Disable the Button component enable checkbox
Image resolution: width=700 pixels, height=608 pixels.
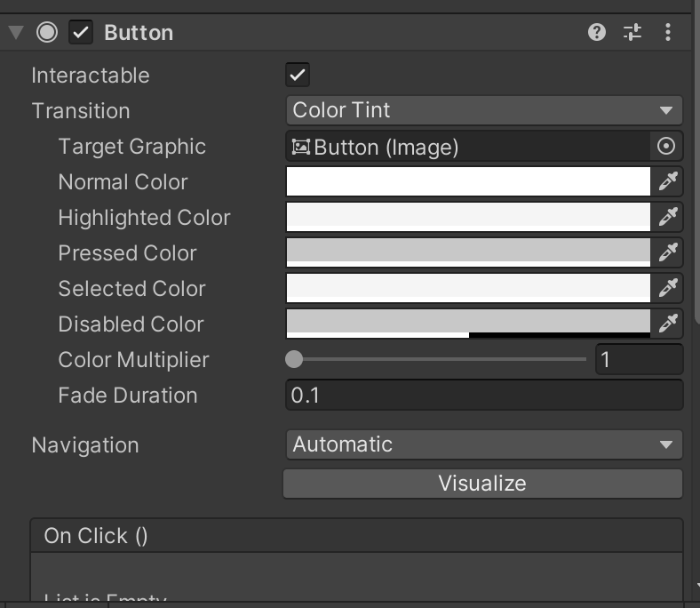(82, 33)
